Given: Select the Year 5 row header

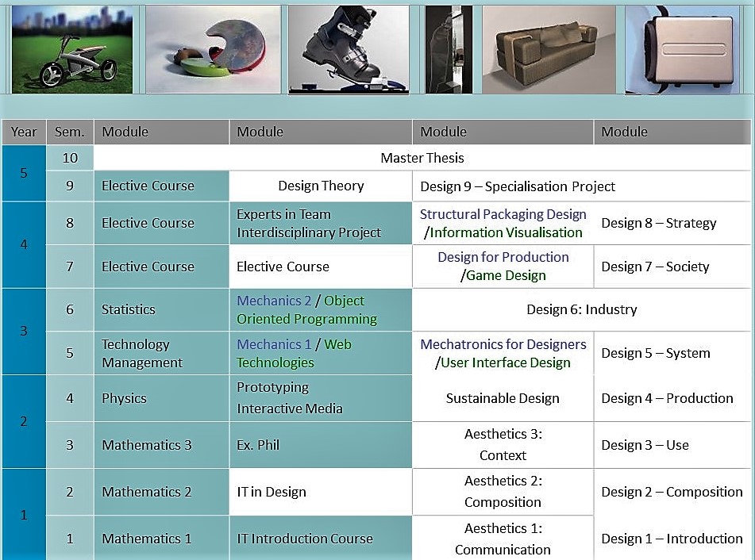Looking at the screenshot, I should pos(24,172).
